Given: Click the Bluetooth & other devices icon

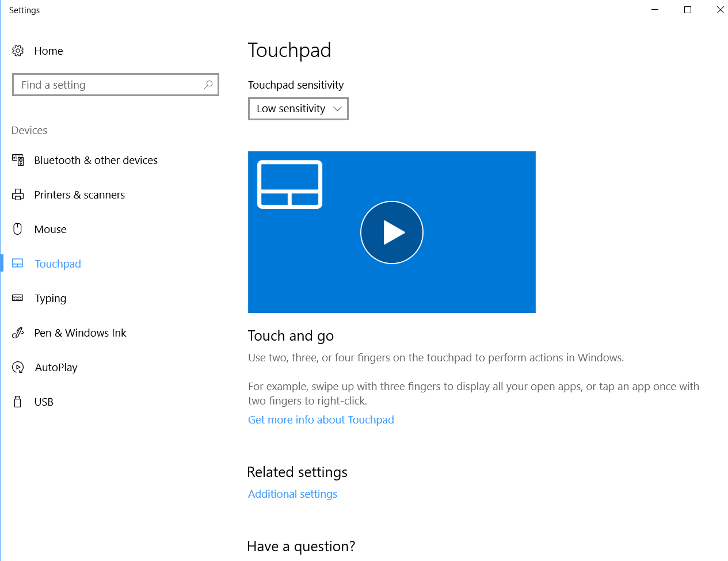Looking at the screenshot, I should pyautogui.click(x=18, y=160).
